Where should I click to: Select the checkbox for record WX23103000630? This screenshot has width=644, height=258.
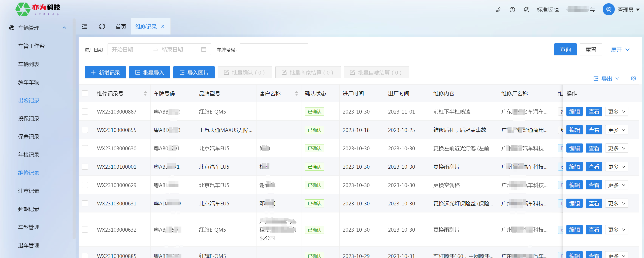[85, 148]
